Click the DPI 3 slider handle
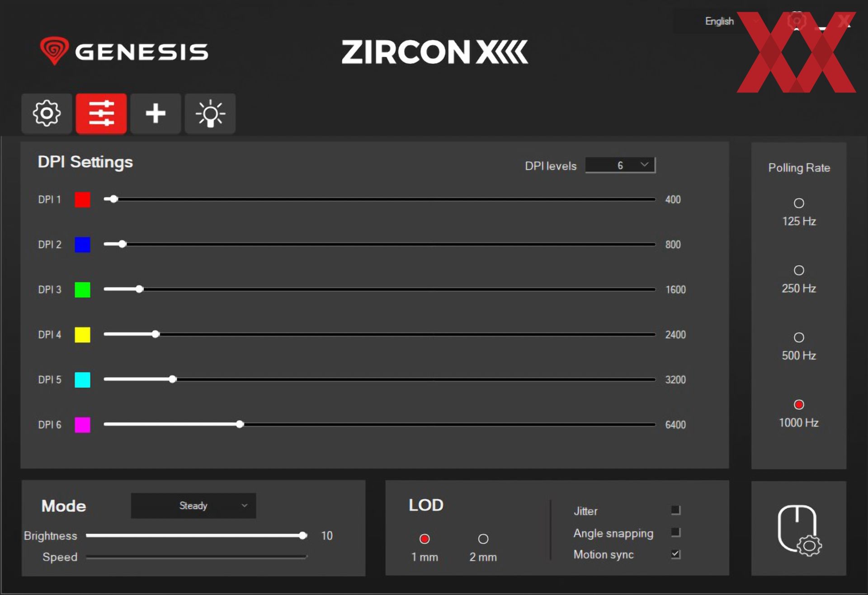The width and height of the screenshot is (868, 595). pos(139,289)
